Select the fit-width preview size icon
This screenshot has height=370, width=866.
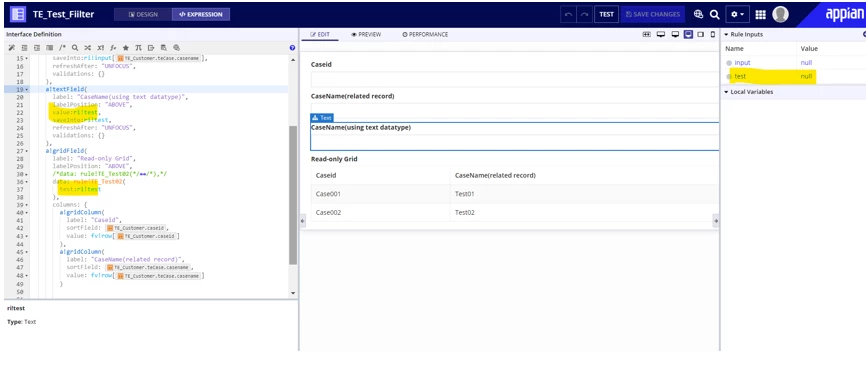[647, 34]
